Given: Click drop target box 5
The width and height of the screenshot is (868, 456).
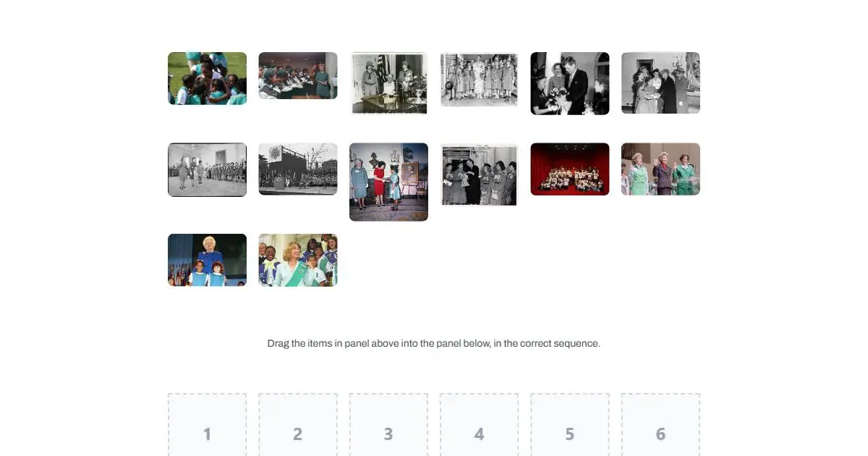Looking at the screenshot, I should coord(570,427).
